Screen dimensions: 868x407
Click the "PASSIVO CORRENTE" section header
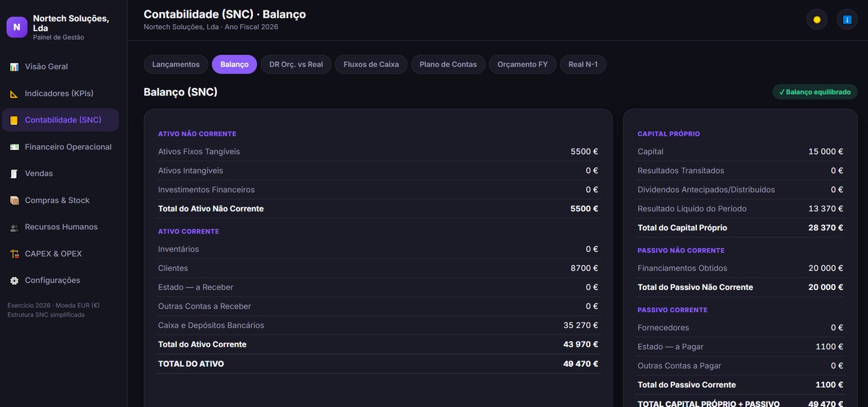tap(673, 310)
